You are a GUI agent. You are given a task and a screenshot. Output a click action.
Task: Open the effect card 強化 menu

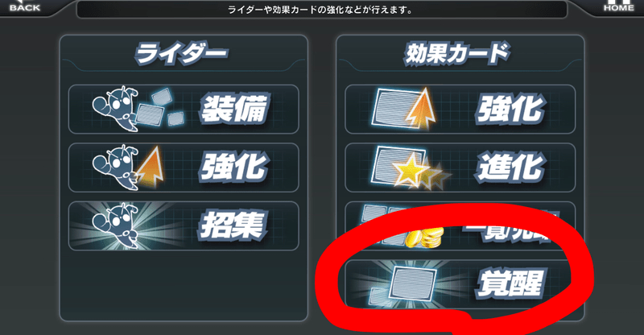tap(460, 109)
